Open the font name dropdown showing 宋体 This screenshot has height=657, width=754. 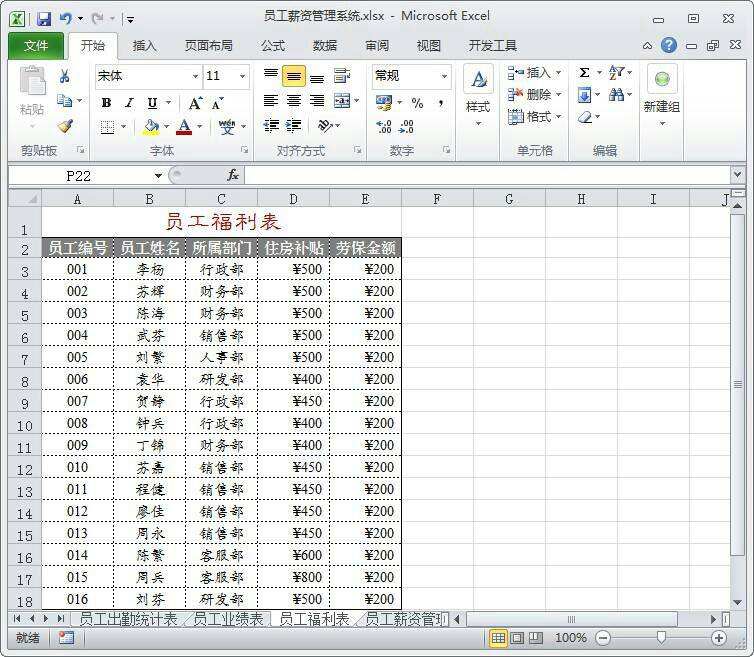click(x=195, y=76)
